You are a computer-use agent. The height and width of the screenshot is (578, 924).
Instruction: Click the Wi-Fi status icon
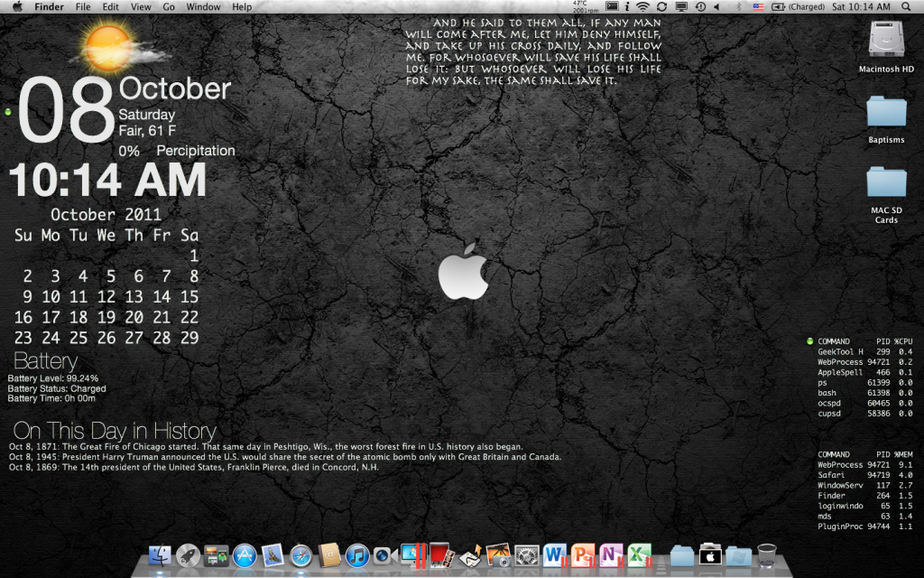pos(642,6)
